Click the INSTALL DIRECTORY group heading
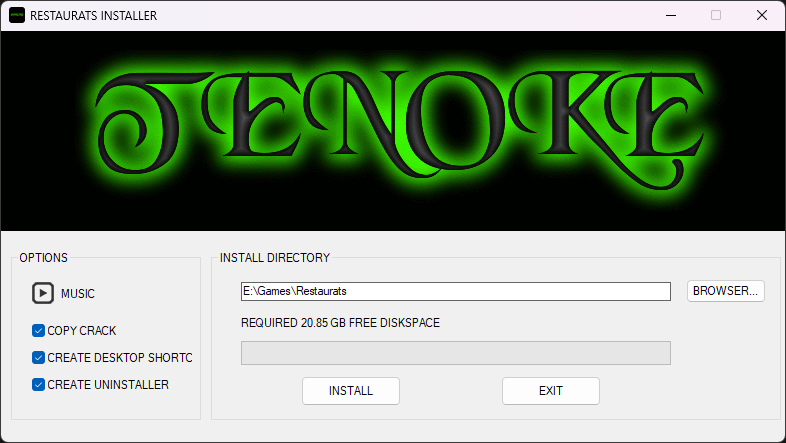786x443 pixels. coord(275,258)
